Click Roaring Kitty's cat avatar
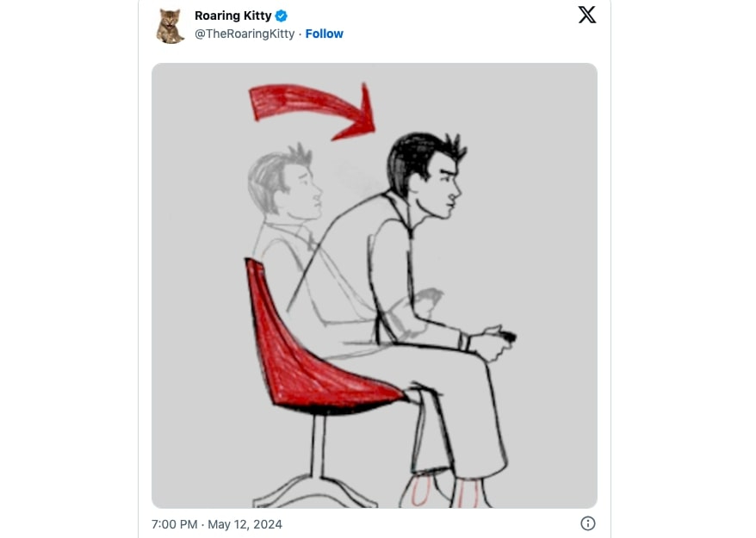Image resolution: width=756 pixels, height=538 pixels. (x=170, y=26)
